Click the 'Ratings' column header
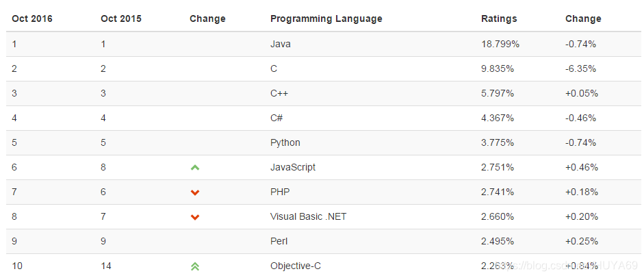The image size is (644, 278). (499, 19)
